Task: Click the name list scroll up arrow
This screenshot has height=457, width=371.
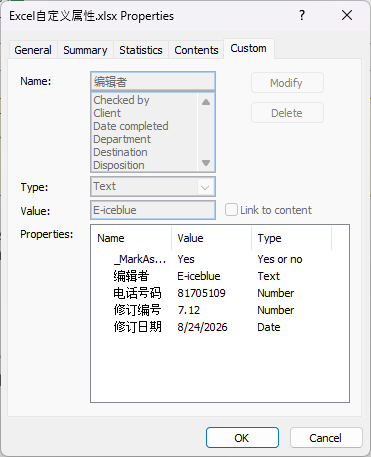Action: point(206,102)
